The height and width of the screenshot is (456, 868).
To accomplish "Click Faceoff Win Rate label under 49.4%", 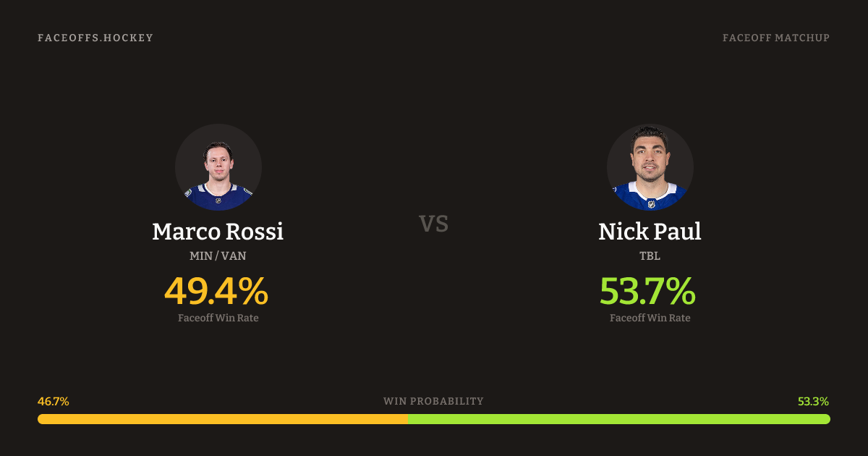I will 218,318.
